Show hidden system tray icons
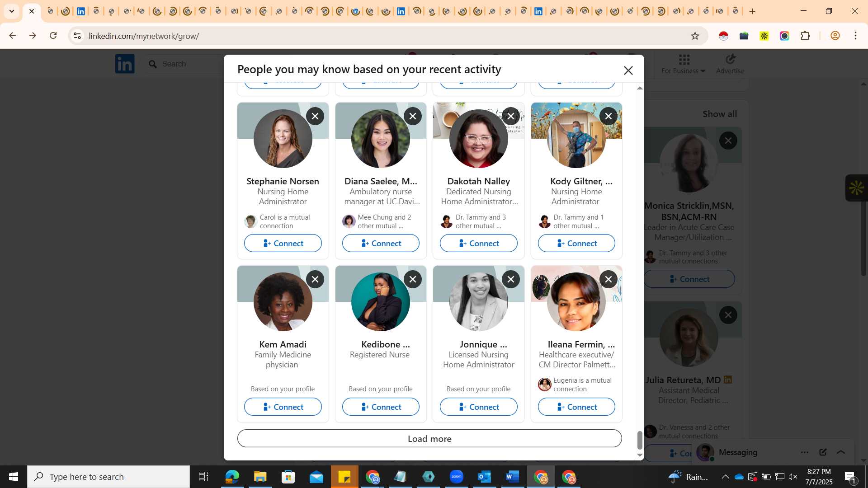The width and height of the screenshot is (868, 488). [725, 477]
